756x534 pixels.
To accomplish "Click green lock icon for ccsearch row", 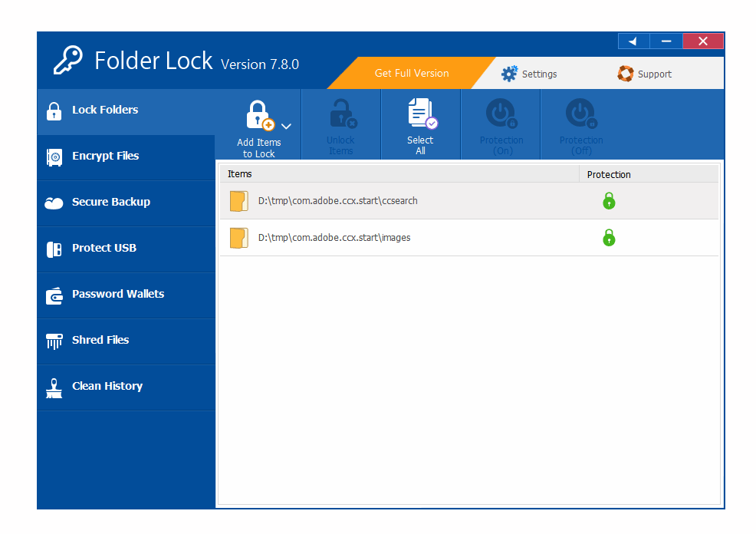I will tap(609, 201).
